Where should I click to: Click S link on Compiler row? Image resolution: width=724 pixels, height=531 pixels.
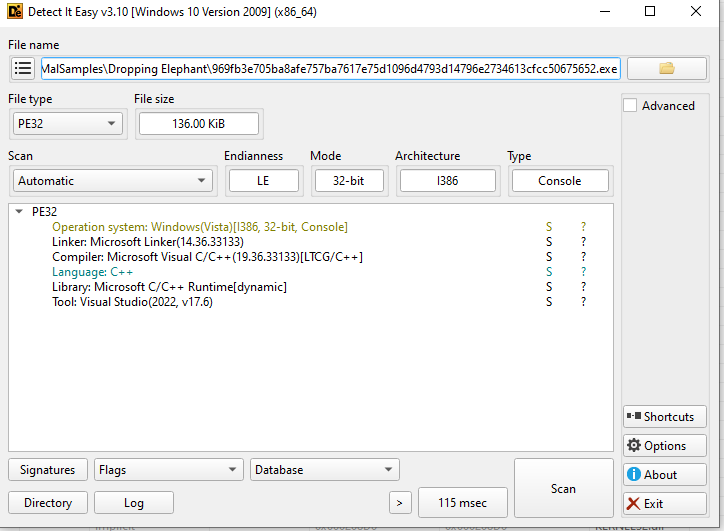coord(549,257)
